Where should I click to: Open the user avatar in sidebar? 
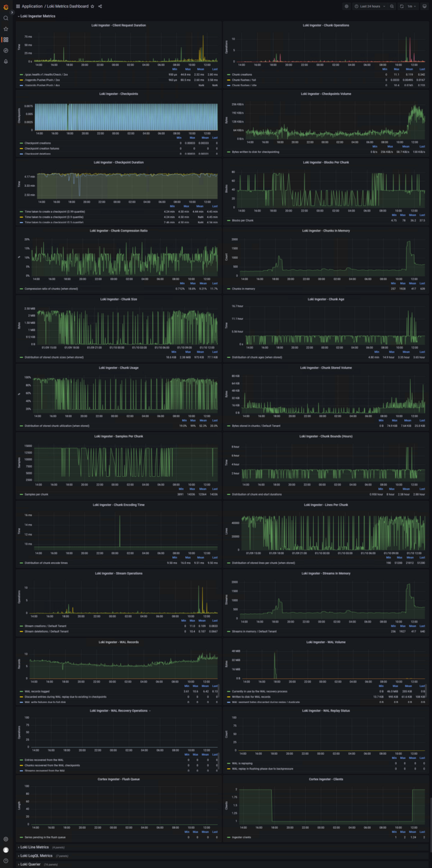(x=6, y=850)
